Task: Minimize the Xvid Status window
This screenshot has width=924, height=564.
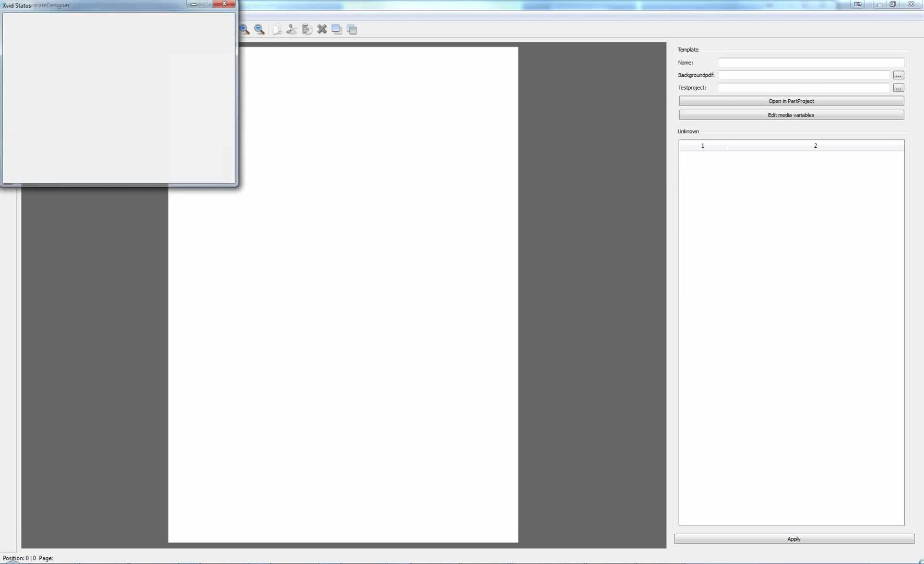Action: (194, 4)
